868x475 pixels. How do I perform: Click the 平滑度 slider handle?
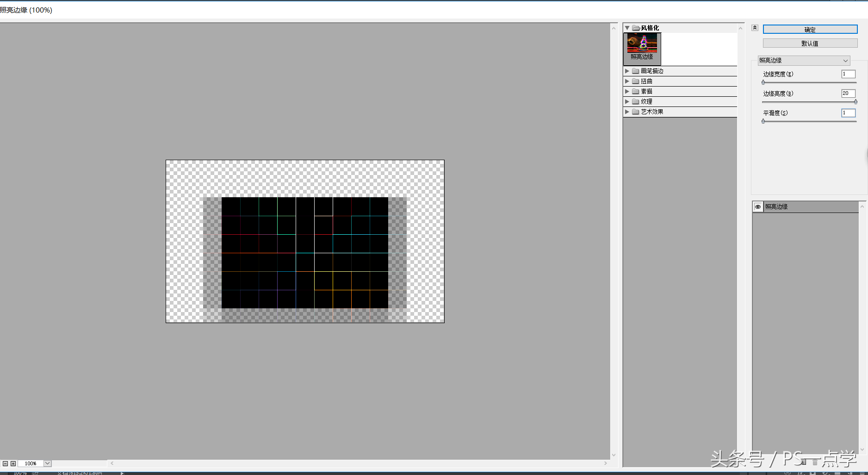pyautogui.click(x=763, y=121)
